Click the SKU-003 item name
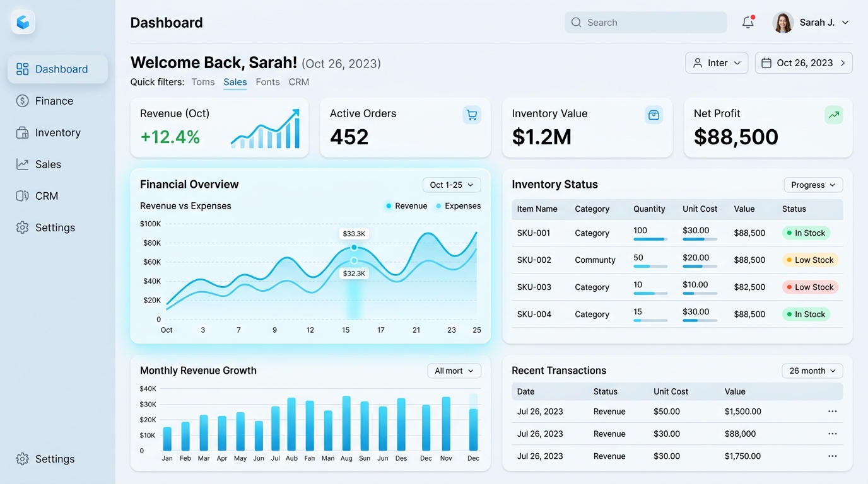This screenshot has height=484, width=868. [534, 287]
